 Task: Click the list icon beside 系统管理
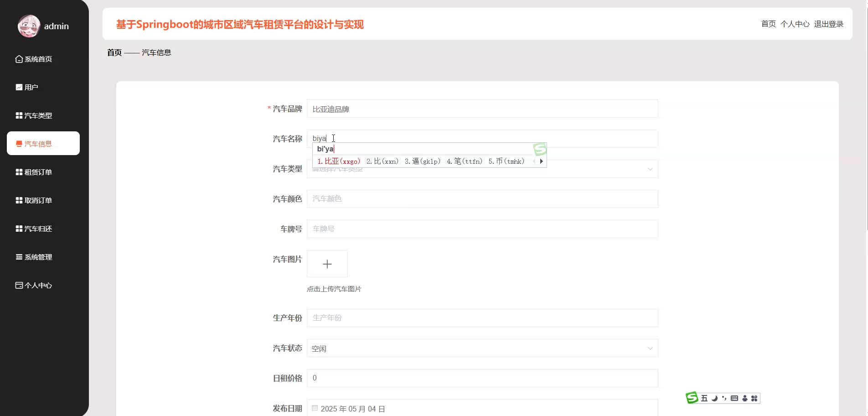pos(19,257)
